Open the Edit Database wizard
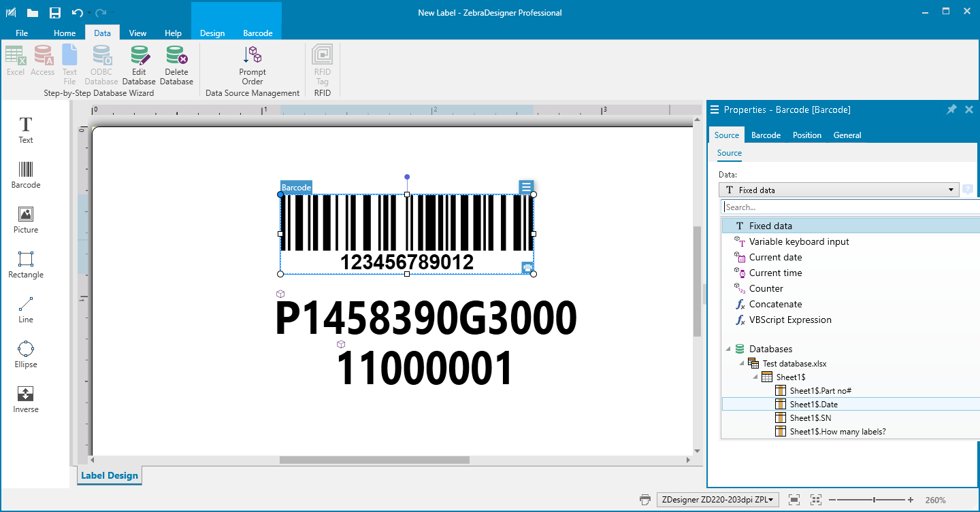Viewport: 980px width, 512px height. [140, 65]
